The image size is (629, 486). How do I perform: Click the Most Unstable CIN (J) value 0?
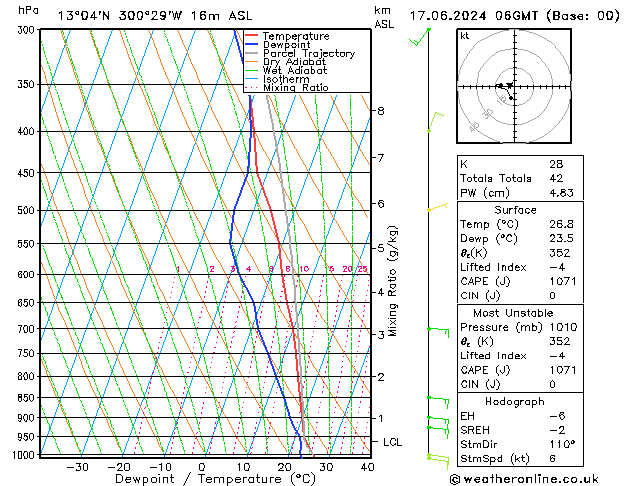click(x=552, y=384)
